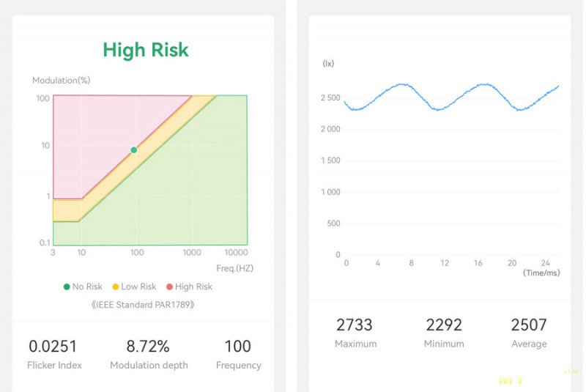Click the Maximum reading 2733

click(x=355, y=325)
